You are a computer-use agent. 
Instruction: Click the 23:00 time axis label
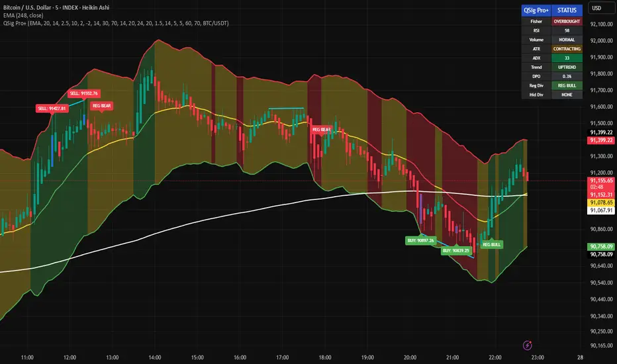click(x=538, y=357)
